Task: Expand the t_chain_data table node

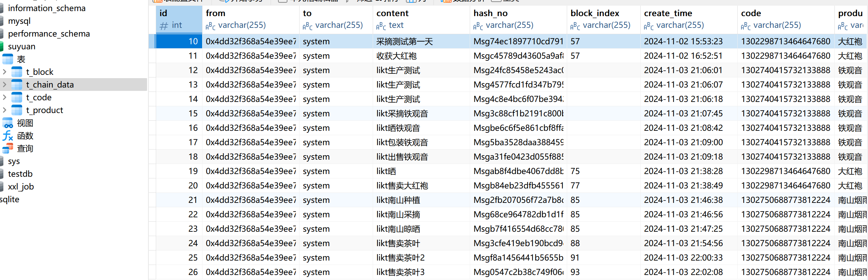Action: pyautogui.click(x=4, y=85)
